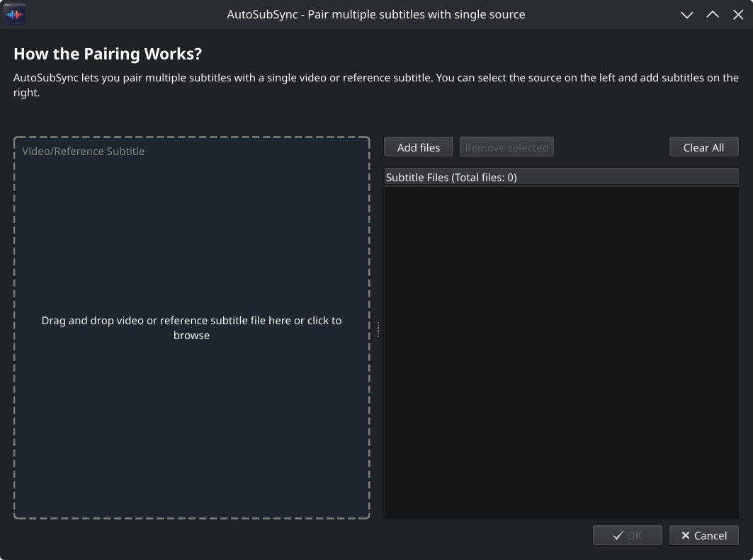Minimize the window with the down chevron

click(686, 14)
